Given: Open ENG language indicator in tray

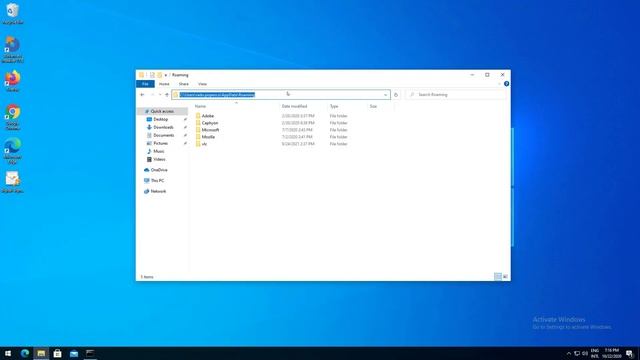Looking at the screenshot, I should 595,353.
